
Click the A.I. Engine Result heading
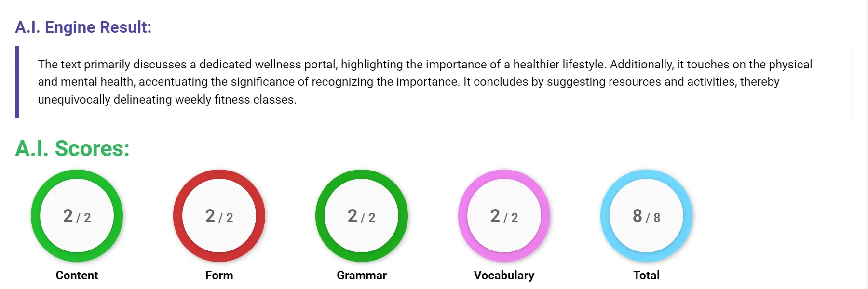pyautogui.click(x=83, y=27)
